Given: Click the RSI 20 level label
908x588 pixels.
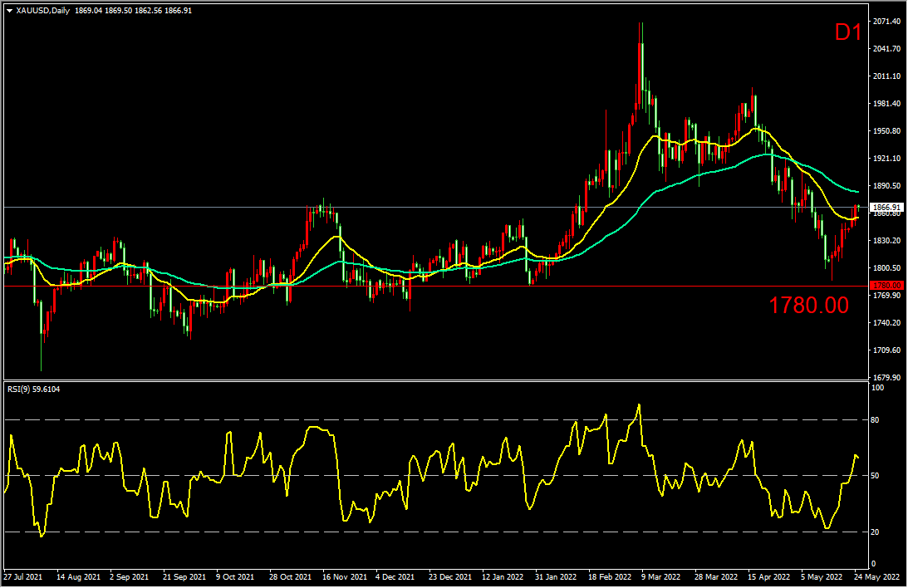Looking at the screenshot, I should [875, 532].
